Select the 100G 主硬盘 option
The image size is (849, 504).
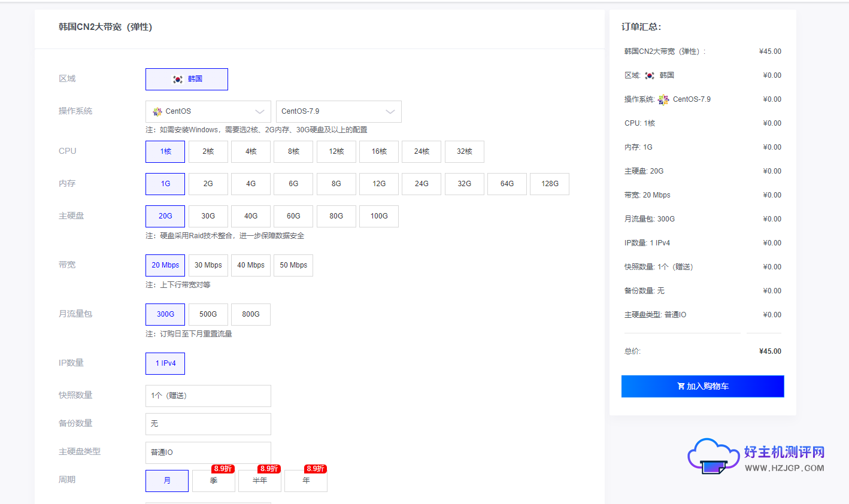point(378,216)
